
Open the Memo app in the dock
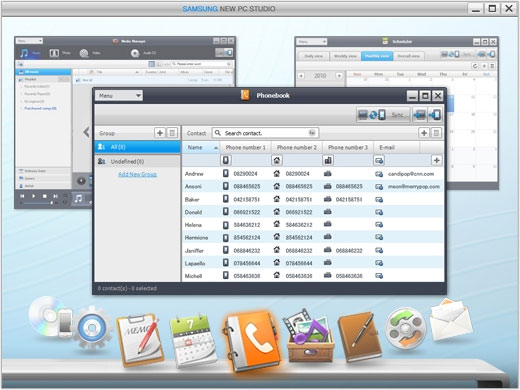coord(140,339)
